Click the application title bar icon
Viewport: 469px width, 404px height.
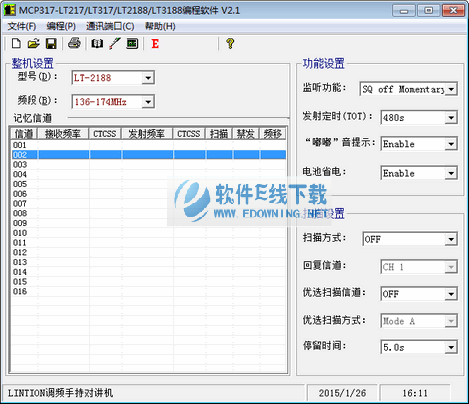click(9, 10)
